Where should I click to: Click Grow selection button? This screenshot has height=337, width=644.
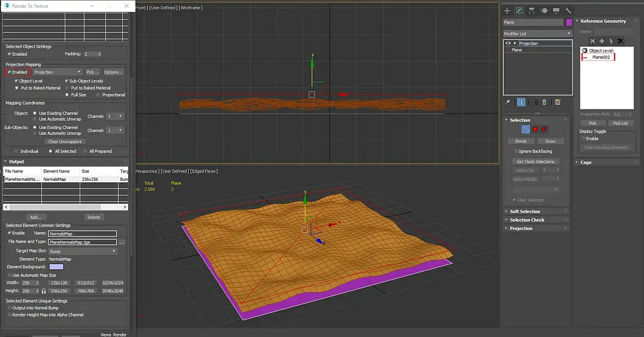(x=550, y=141)
